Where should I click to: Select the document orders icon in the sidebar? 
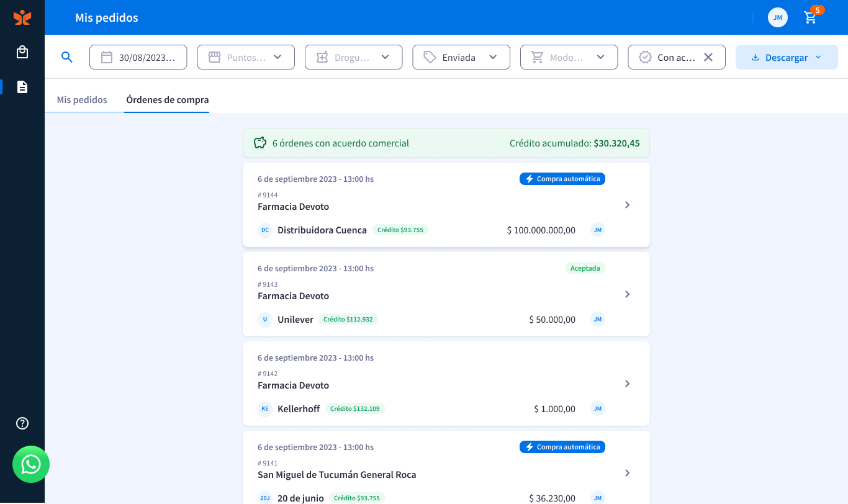[x=22, y=87]
